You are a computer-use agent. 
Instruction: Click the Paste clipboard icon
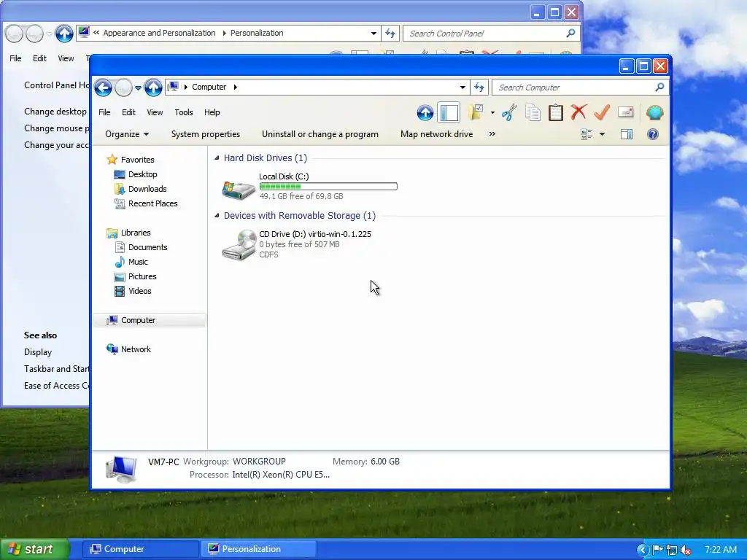click(555, 113)
